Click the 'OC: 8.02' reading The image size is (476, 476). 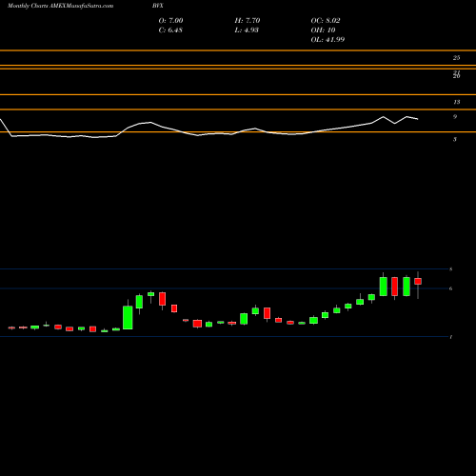click(326, 21)
